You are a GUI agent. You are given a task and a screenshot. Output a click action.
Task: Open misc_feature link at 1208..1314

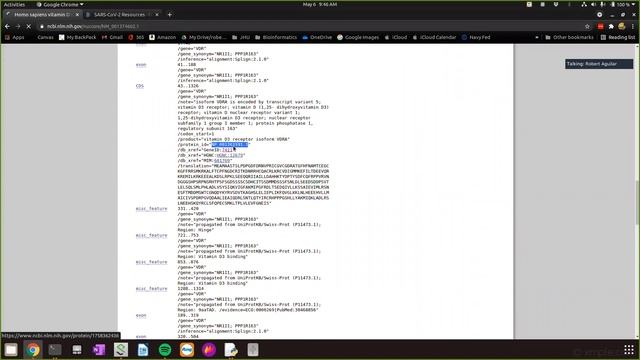coord(151,289)
